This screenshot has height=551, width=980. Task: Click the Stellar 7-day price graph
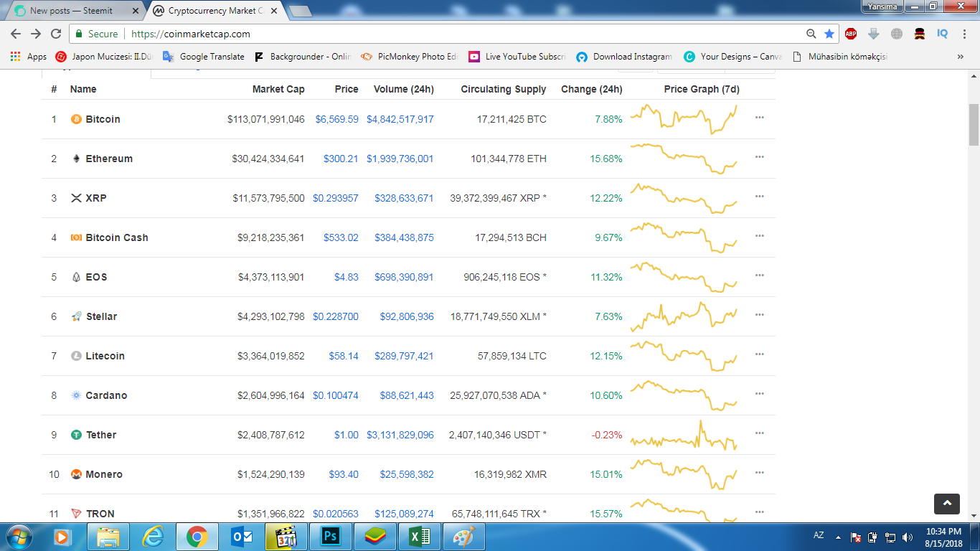click(684, 316)
